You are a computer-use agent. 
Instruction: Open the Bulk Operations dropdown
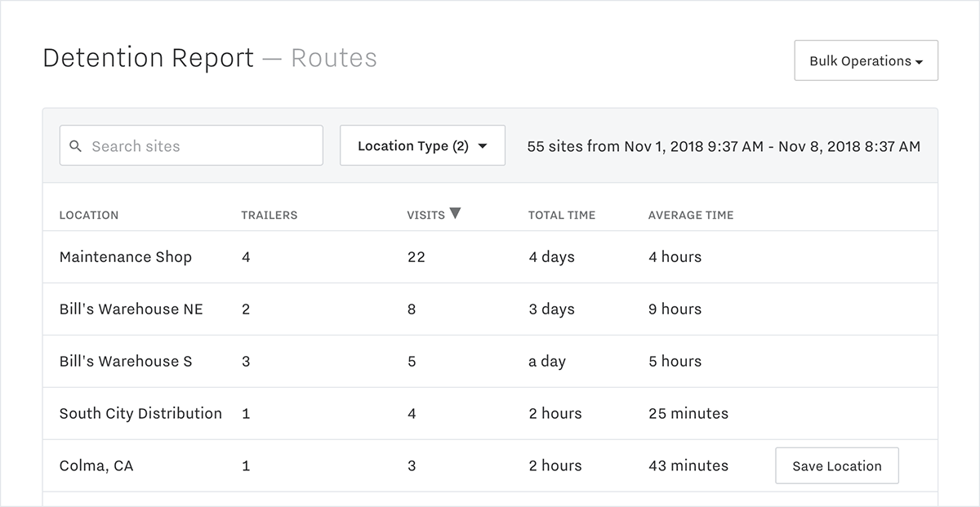pos(866,60)
